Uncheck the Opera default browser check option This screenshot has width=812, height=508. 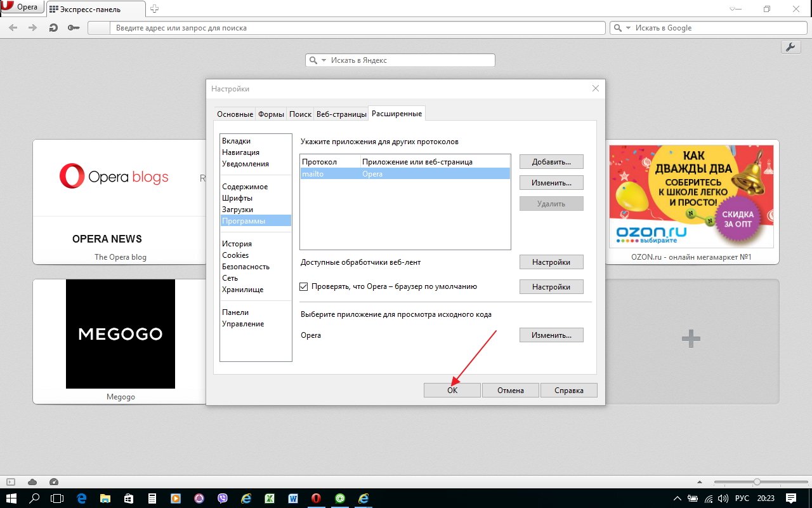coord(304,287)
